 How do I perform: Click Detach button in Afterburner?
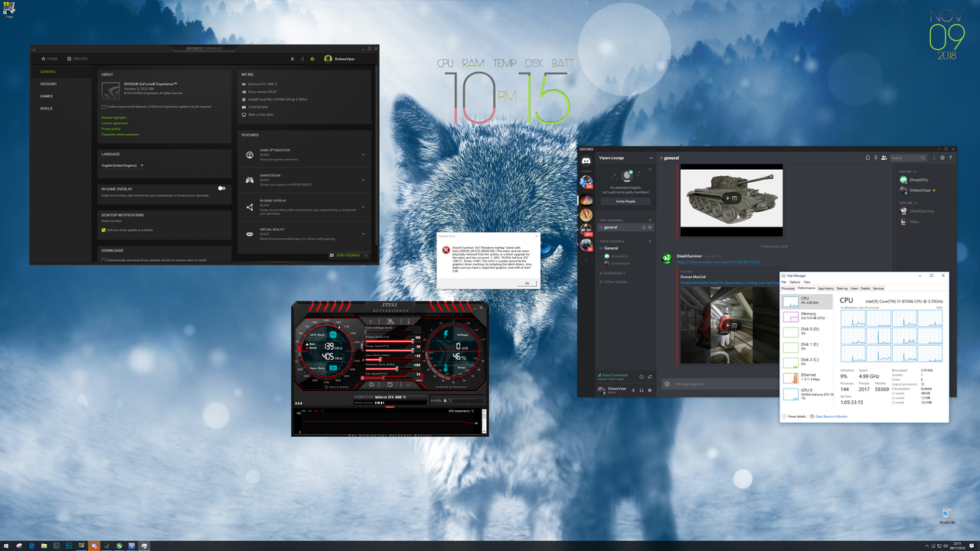point(390,406)
